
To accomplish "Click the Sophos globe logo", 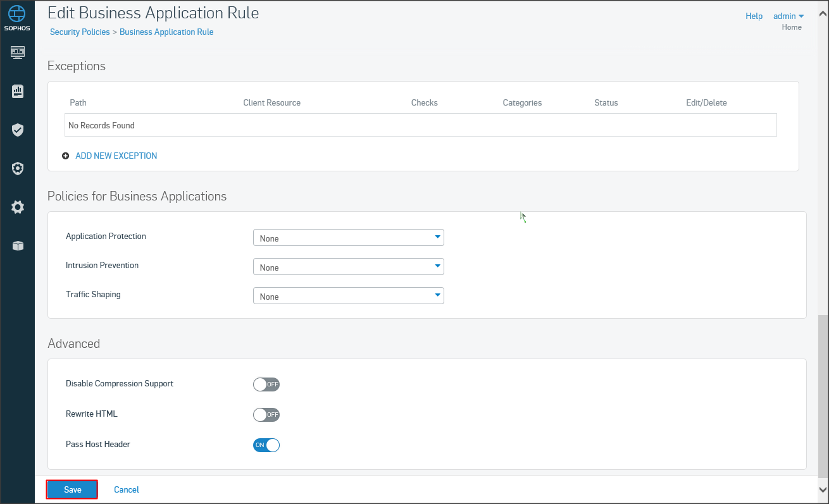I will [x=17, y=14].
